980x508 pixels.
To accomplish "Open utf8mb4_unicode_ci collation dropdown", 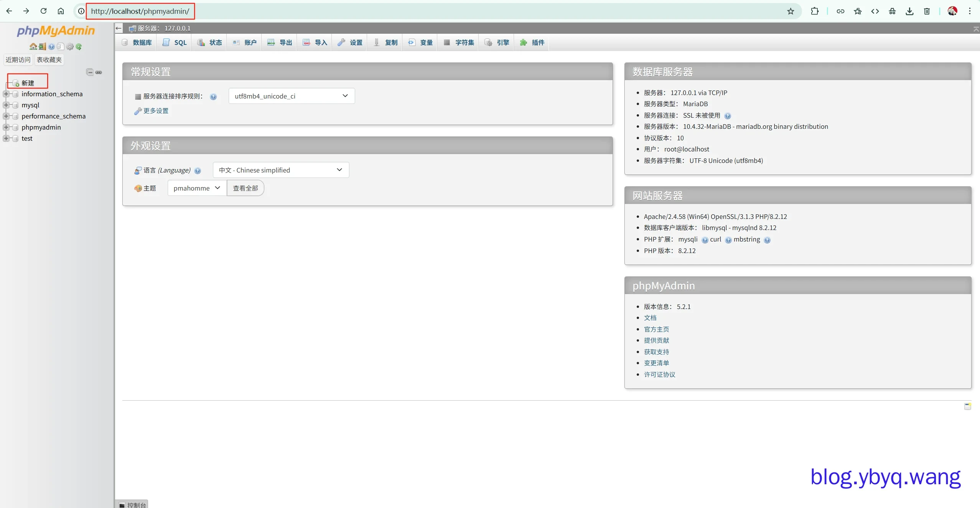I will click(x=292, y=96).
